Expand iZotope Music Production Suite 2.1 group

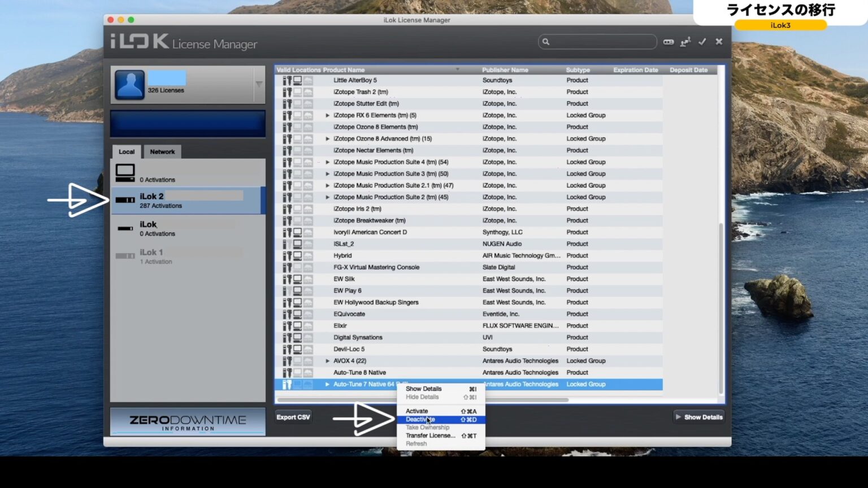[x=327, y=185]
